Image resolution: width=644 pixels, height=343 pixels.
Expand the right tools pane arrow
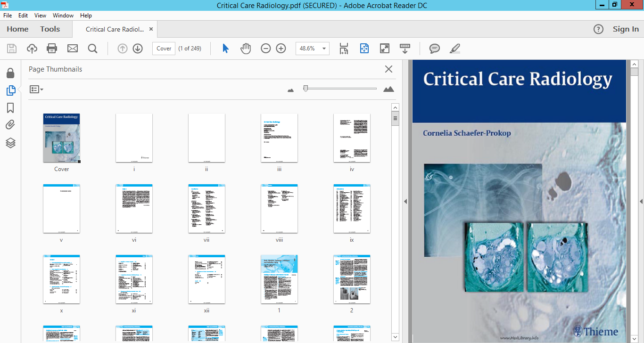coord(641,201)
